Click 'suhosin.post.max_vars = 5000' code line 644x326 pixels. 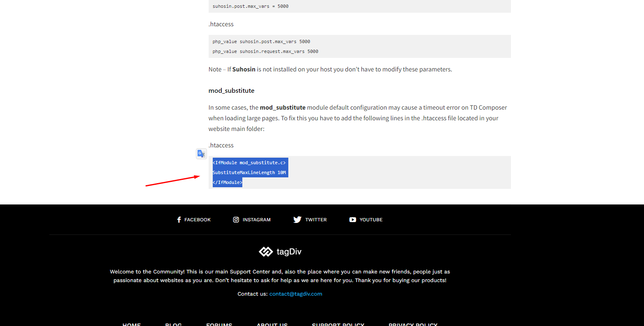click(x=251, y=6)
